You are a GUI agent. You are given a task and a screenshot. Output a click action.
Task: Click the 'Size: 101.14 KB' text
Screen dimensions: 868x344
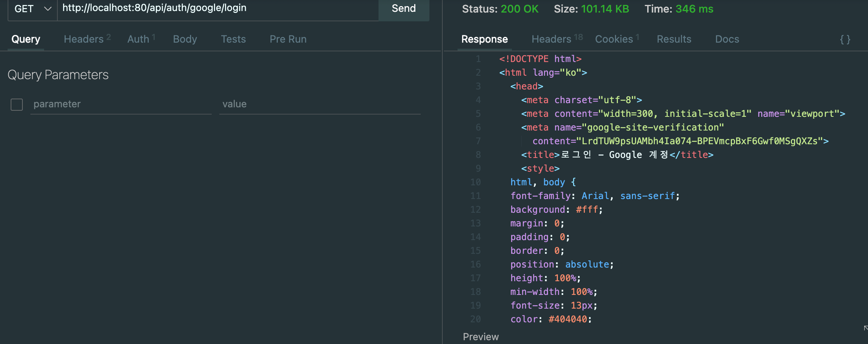tap(591, 9)
